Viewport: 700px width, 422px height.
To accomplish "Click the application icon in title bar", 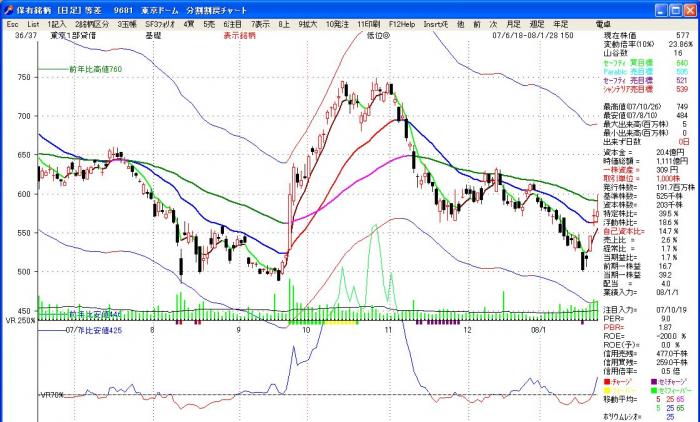I will (8, 7).
